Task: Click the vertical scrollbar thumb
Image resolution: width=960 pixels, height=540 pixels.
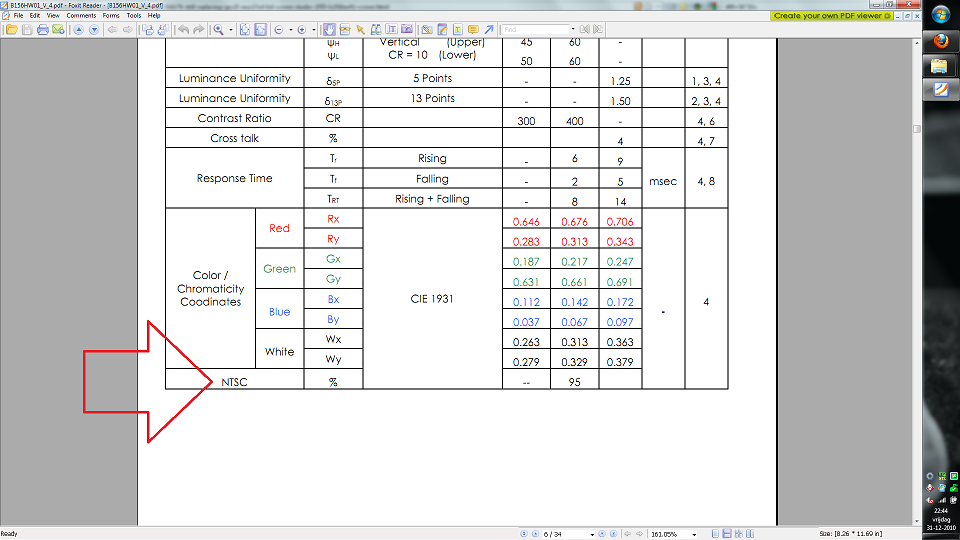Action: [917, 129]
